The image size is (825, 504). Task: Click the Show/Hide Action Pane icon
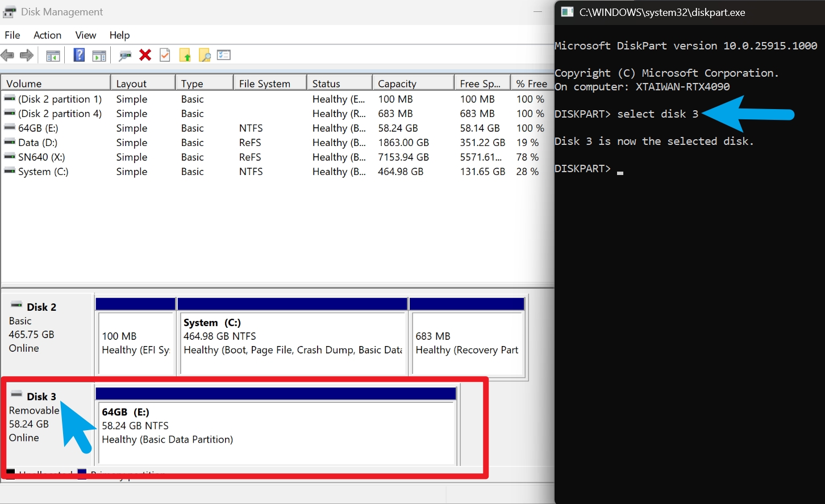pos(99,55)
